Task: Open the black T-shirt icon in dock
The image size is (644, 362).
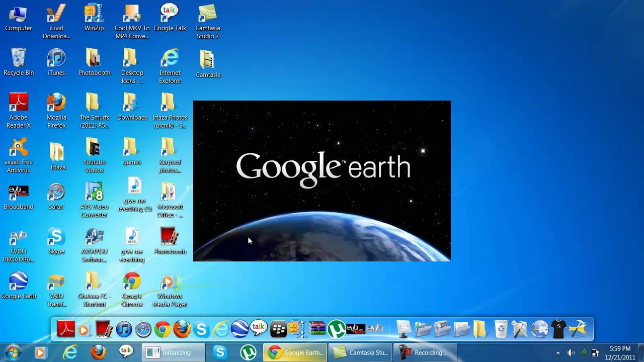Action: 558,329
